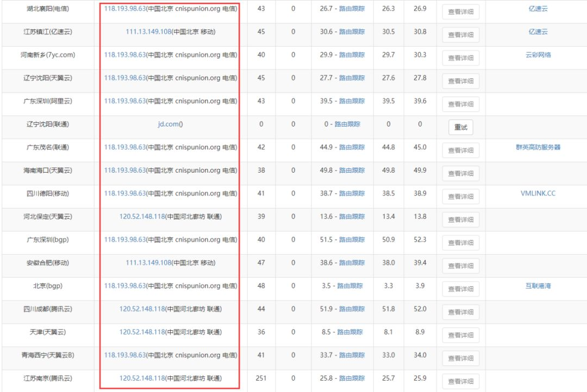This screenshot has width=587, height=392.
Task: Click IP 120.52.148.118 in 河北保定(天翼云) row
Action: click(x=142, y=217)
